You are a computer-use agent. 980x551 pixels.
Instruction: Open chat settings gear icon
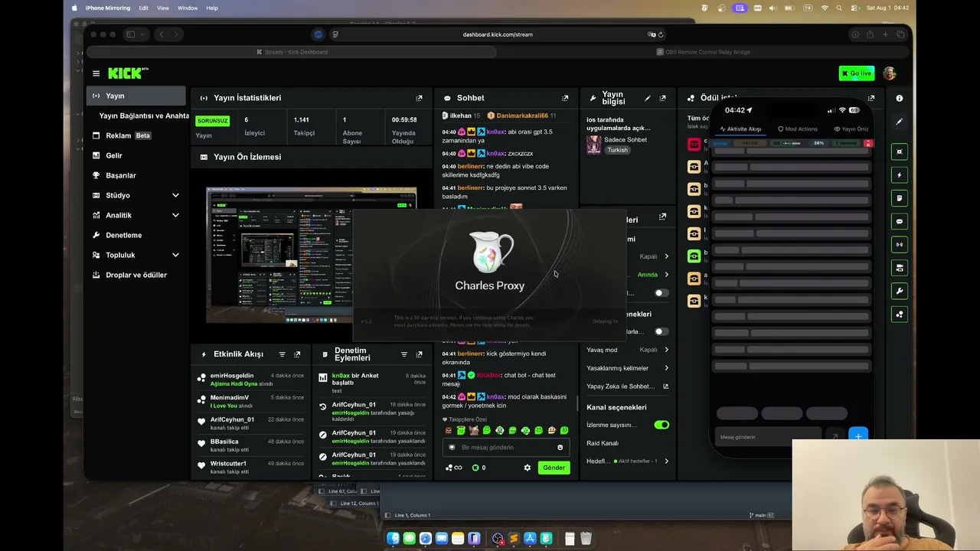(x=527, y=468)
